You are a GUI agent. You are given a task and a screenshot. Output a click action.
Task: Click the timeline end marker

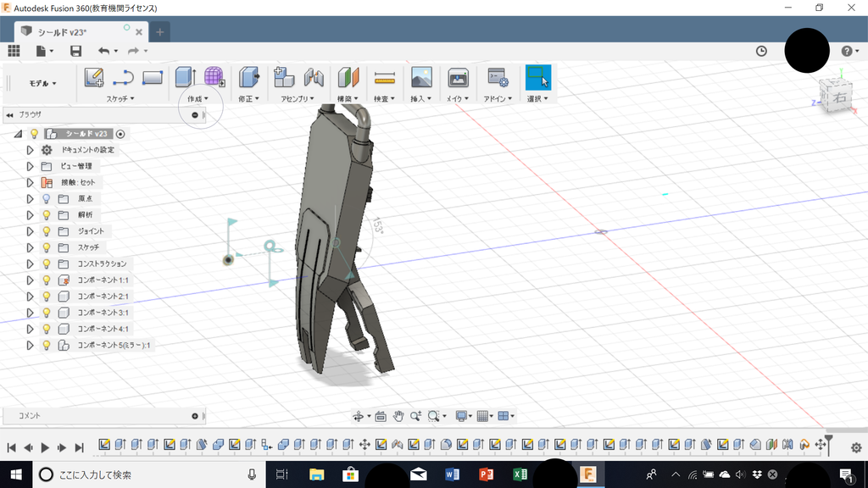coord(828,445)
